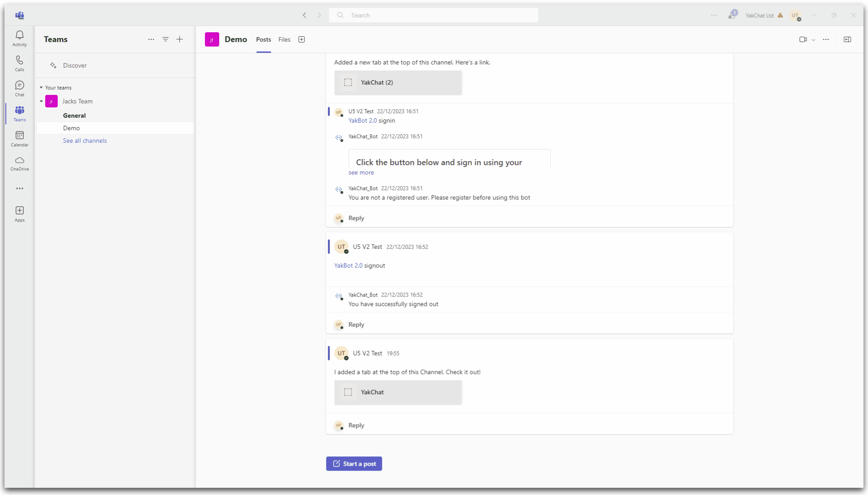Click YakChat_Bot name on signed out message
Viewport: 868px width, 495px height.
(x=363, y=295)
